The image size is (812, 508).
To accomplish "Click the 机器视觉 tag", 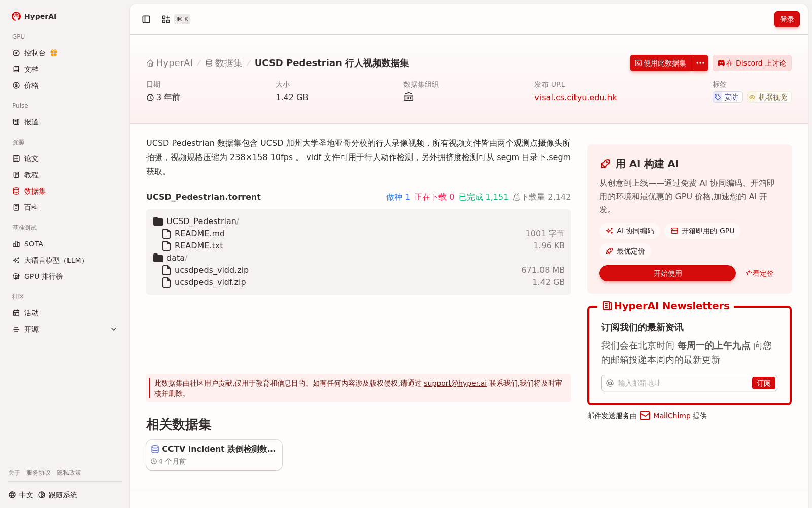I will coord(769,97).
